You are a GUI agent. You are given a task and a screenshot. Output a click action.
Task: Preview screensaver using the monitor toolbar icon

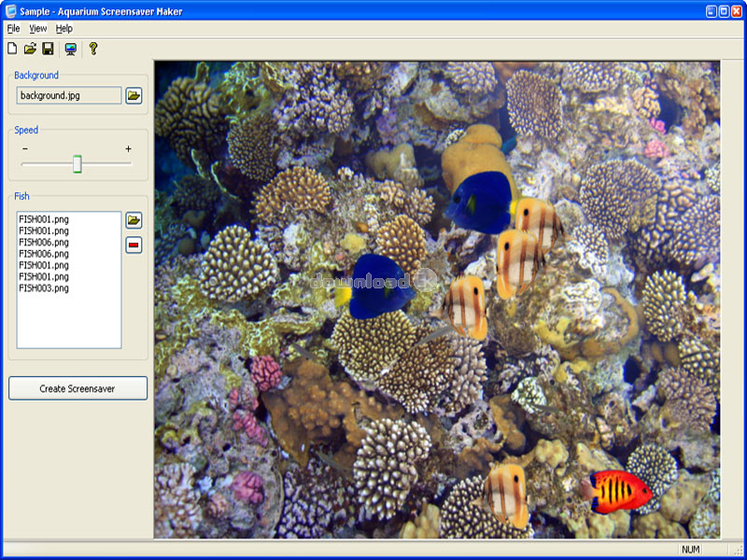pos(70,49)
